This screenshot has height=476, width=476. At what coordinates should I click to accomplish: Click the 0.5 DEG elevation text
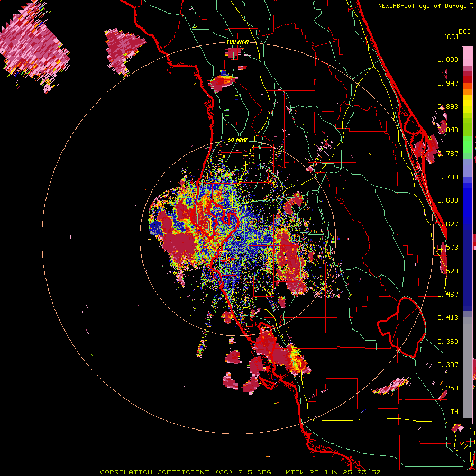click(255, 472)
